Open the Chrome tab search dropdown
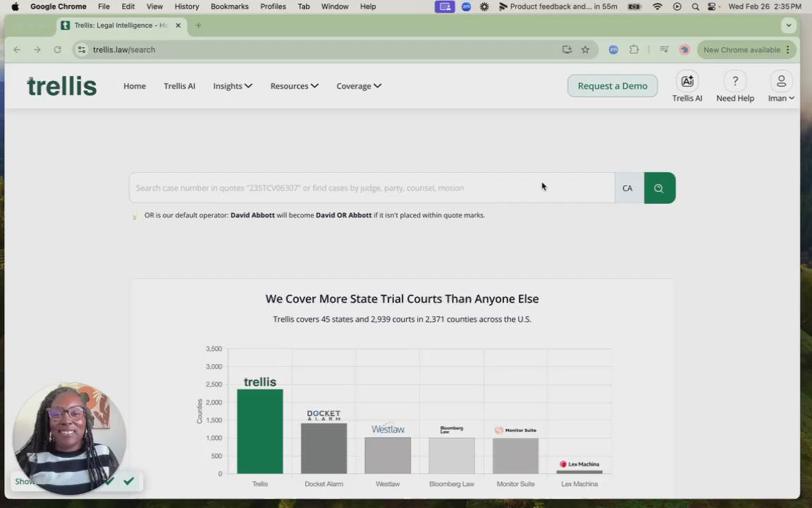The height and width of the screenshot is (508, 812). 789,25
